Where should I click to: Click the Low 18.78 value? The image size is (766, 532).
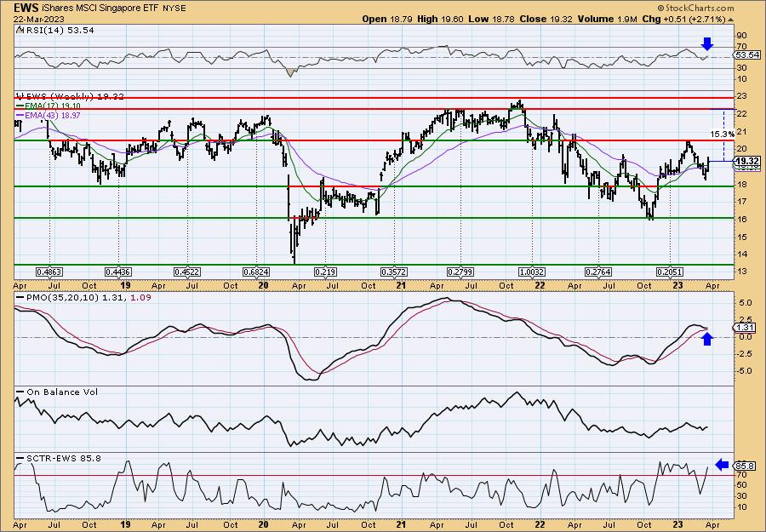[x=491, y=19]
